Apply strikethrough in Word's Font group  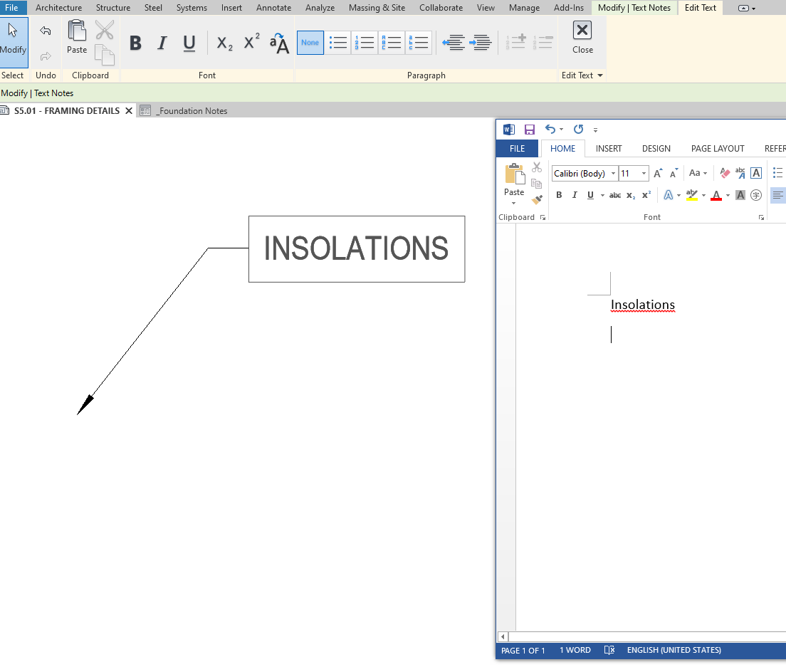click(614, 194)
